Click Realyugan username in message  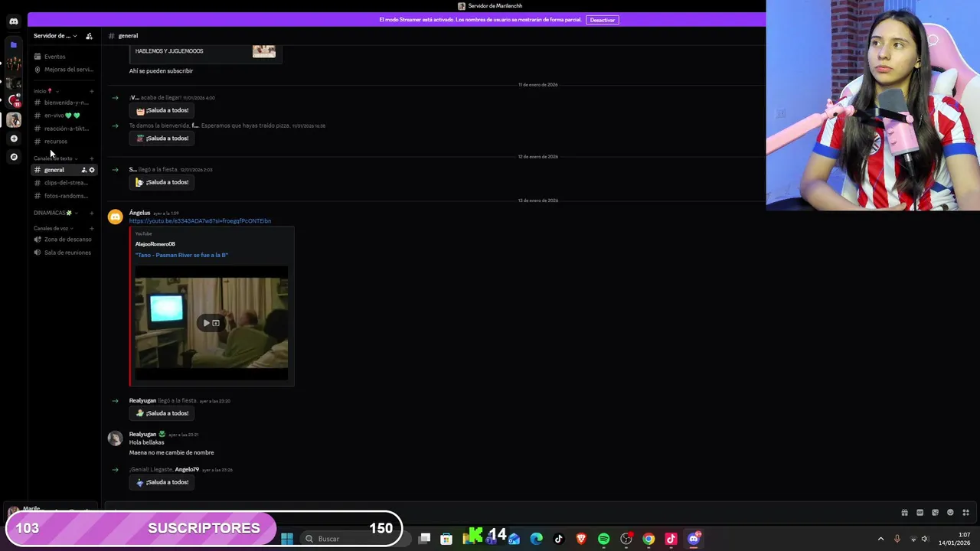point(142,435)
